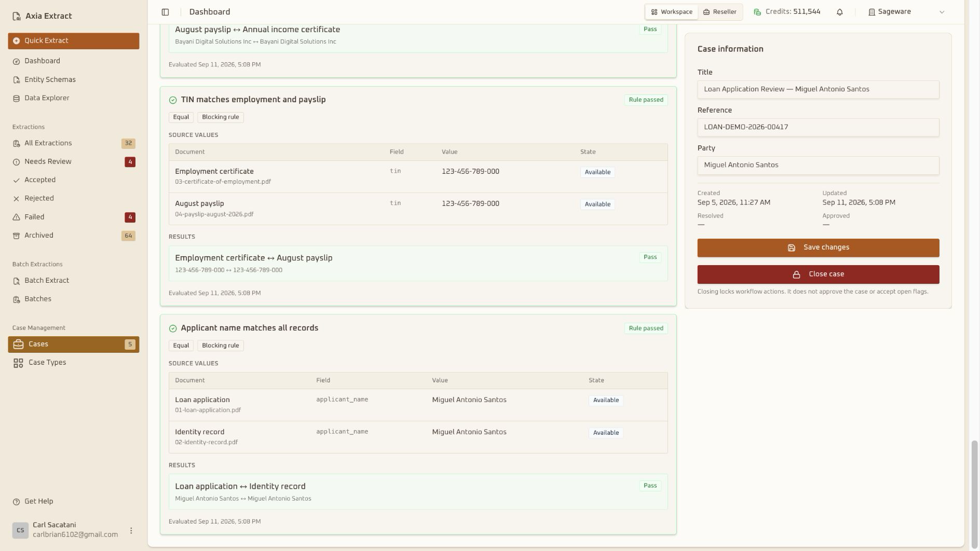Click Pass badge for Loan application result
Viewport: 980px width, 551px height.
click(650, 486)
